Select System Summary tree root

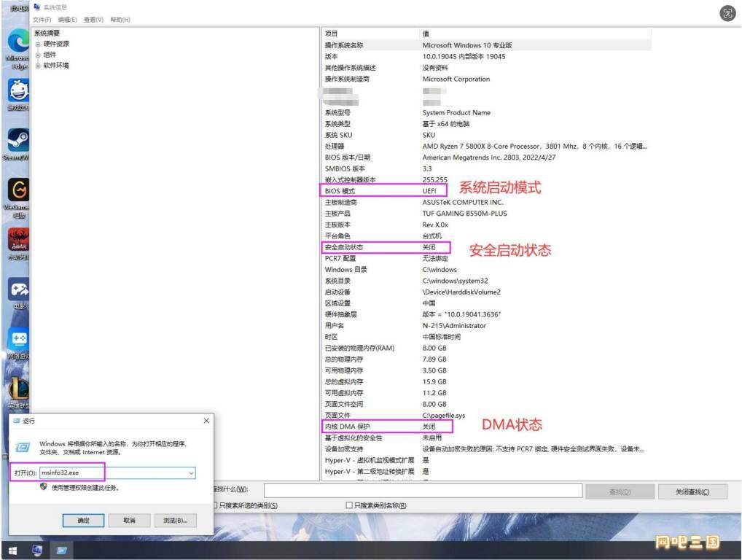coord(47,33)
